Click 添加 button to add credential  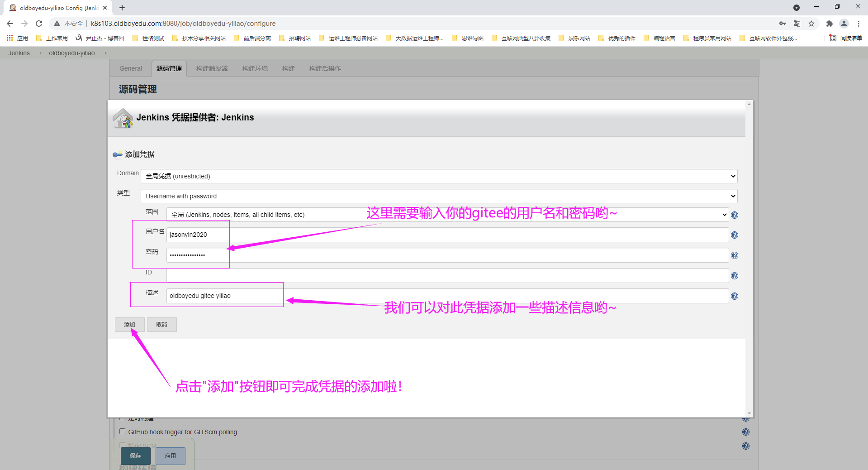(x=129, y=324)
